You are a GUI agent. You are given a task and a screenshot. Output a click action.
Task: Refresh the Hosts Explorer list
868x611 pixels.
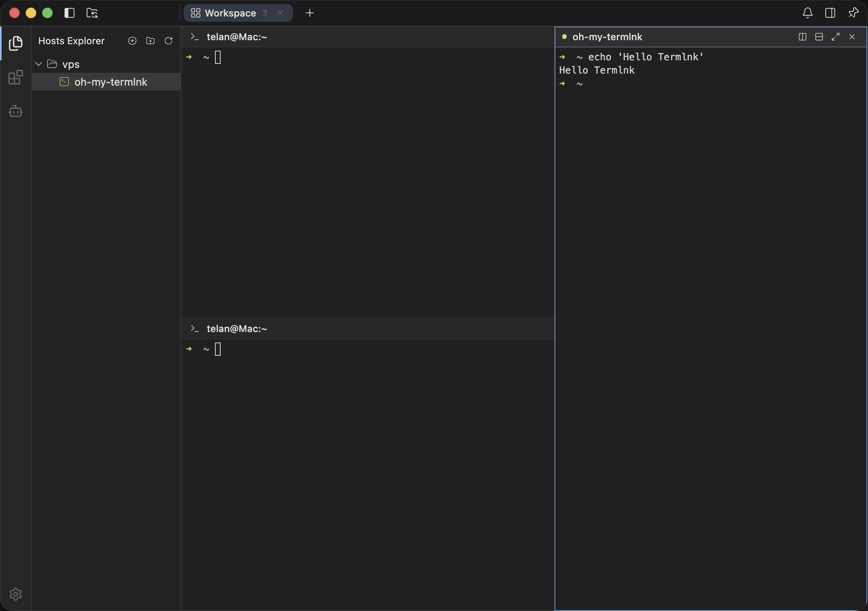[x=168, y=41]
